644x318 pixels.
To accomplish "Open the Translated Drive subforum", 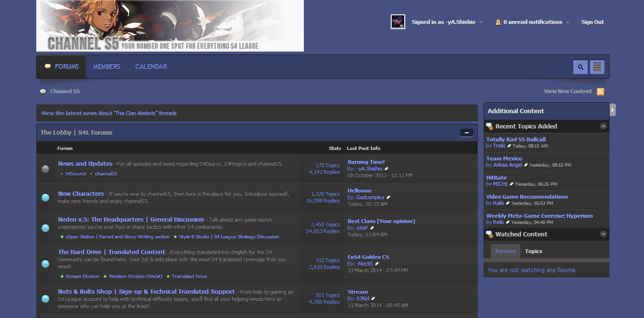I will coord(190,276).
